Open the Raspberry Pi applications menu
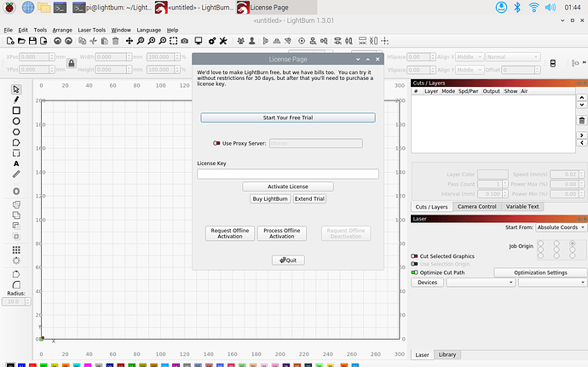Image resolution: width=588 pixels, height=367 pixels. coord(9,7)
